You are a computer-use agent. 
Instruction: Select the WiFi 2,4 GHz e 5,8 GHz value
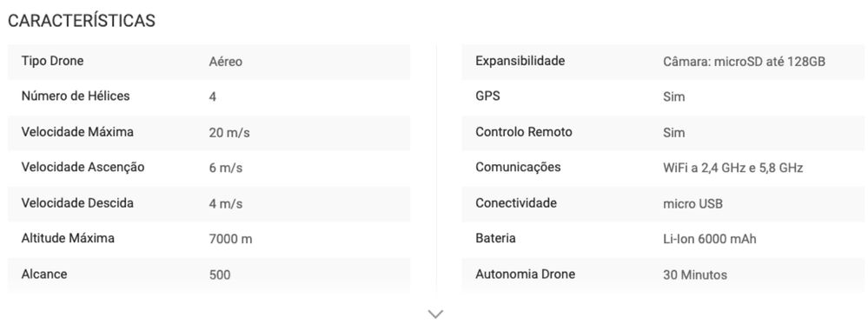point(733,168)
